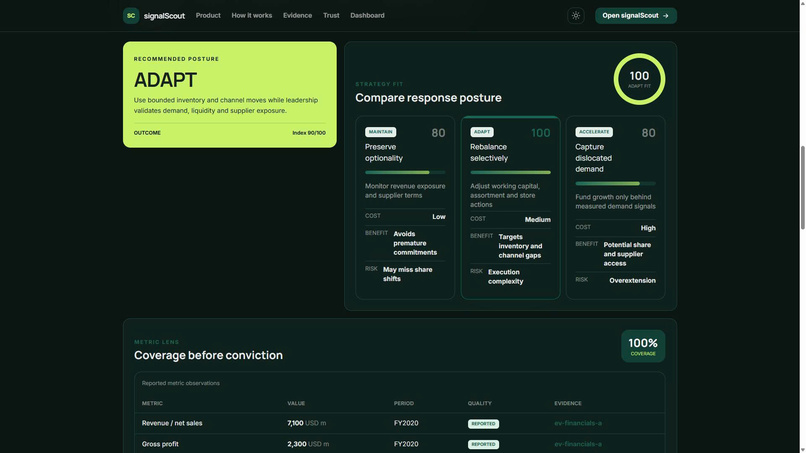806x453 pixels.
Task: Click the Accelerate fit progress bar
Action: point(615,184)
